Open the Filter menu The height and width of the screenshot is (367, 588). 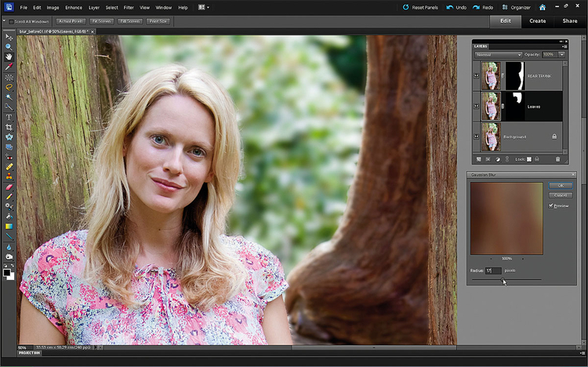pyautogui.click(x=129, y=8)
